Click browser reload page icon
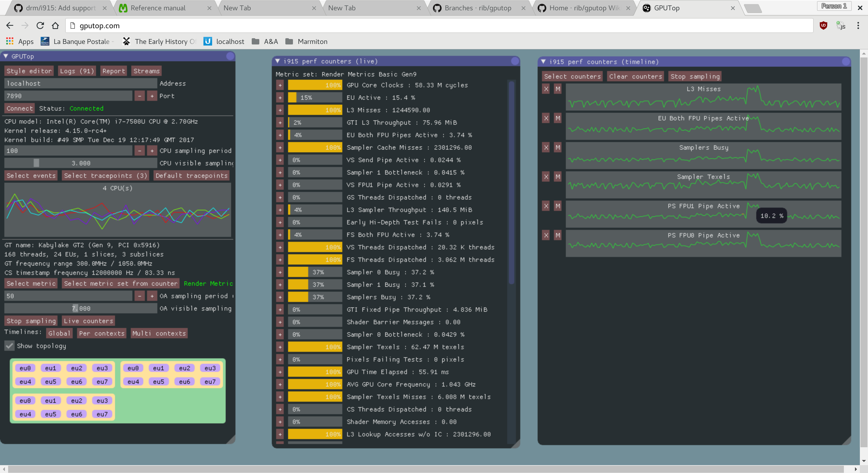Viewport: 868px width, 473px height. point(40,25)
